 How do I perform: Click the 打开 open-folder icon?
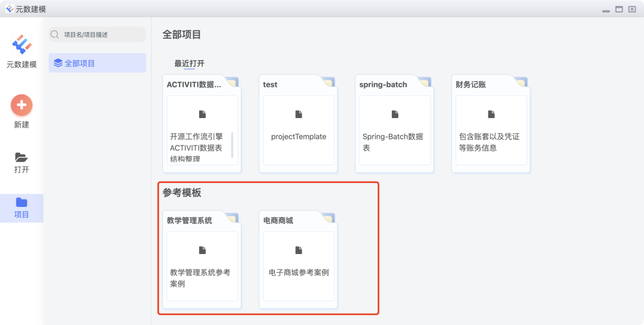coord(21,157)
